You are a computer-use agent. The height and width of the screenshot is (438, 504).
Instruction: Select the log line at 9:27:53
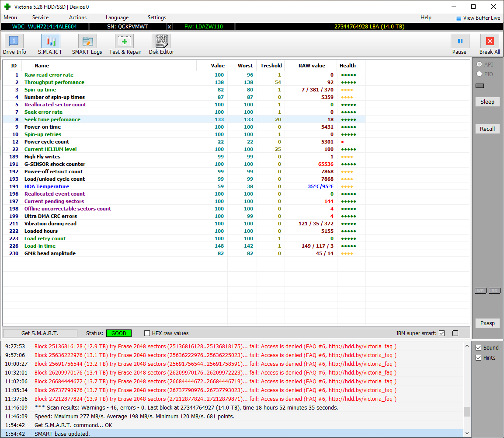point(232,346)
